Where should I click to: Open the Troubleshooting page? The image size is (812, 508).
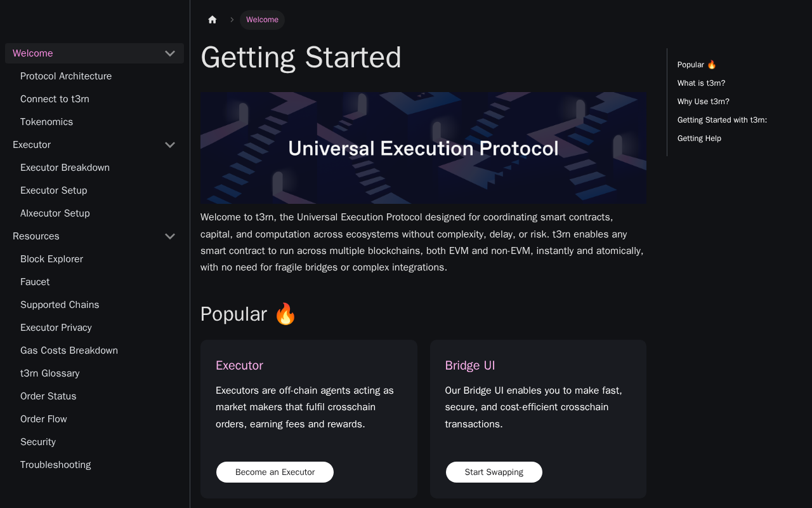55,465
